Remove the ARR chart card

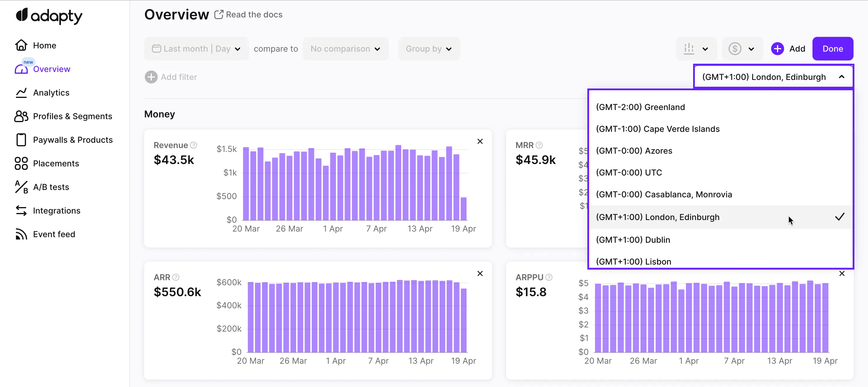click(480, 273)
